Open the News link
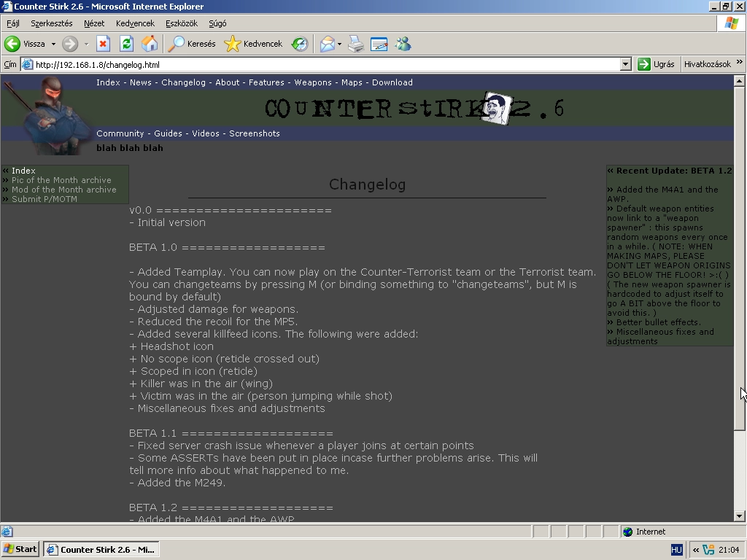 point(141,82)
